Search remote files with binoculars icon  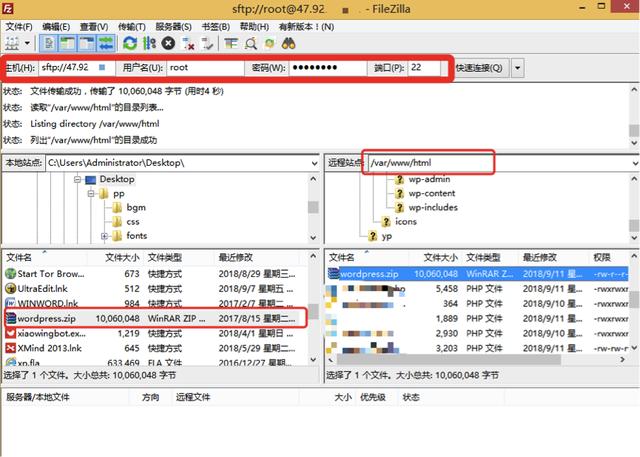click(289, 43)
